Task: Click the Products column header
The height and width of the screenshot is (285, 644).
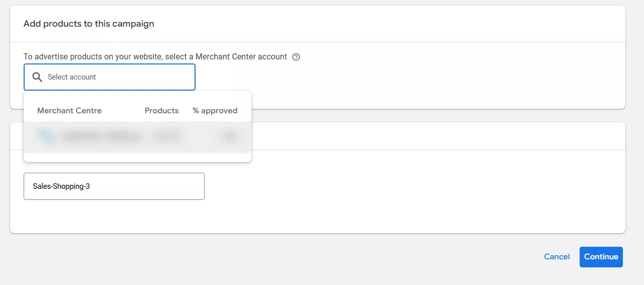Action: 161,111
